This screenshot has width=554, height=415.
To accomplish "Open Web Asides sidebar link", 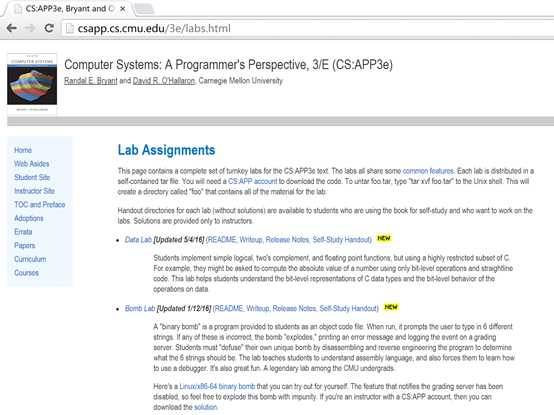I will pyautogui.click(x=31, y=164).
